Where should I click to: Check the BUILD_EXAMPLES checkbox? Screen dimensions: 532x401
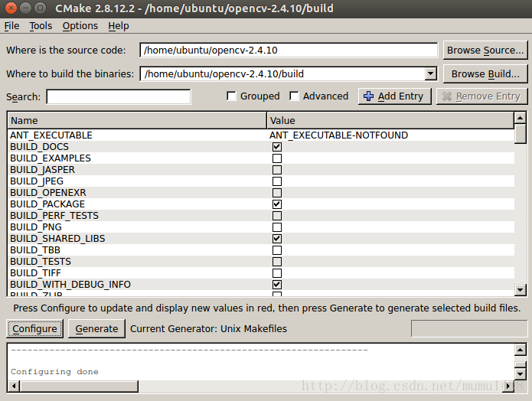[x=277, y=158]
